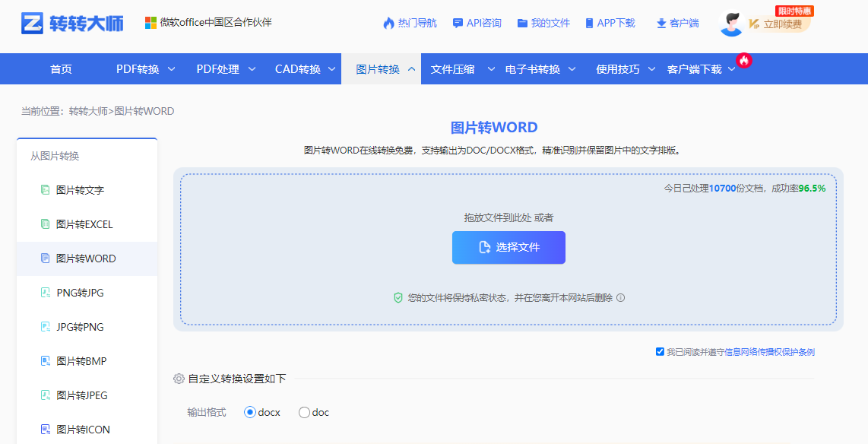Open the 信息网络传播权保护条例 link

[x=769, y=352]
